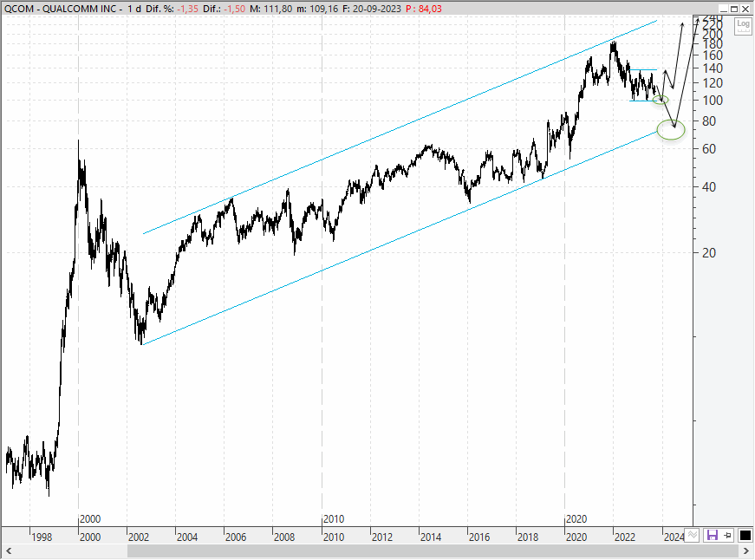The height and width of the screenshot is (560, 755).
Task: Close the QCOM chart window
Action: click(745, 9)
